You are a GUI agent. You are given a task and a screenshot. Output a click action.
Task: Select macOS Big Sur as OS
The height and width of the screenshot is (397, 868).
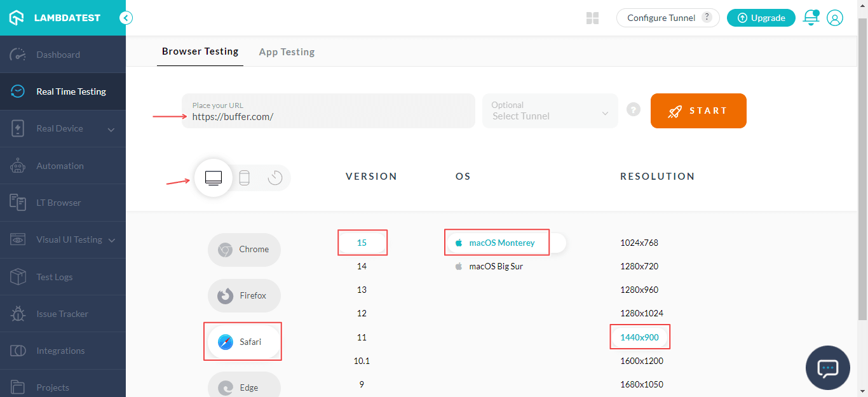click(496, 267)
